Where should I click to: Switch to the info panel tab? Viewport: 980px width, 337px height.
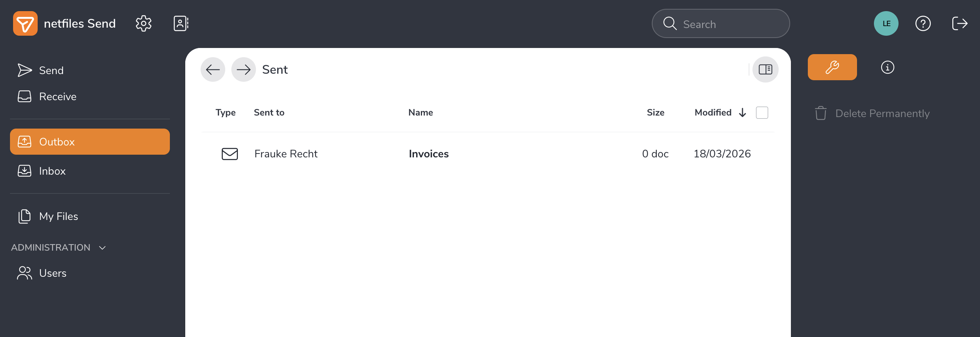[887, 67]
